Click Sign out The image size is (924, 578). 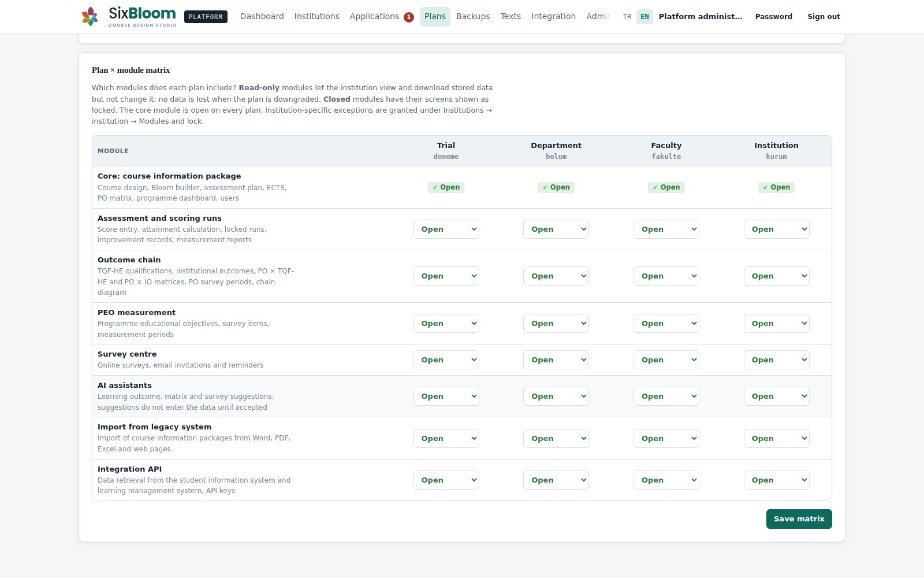coord(824,16)
